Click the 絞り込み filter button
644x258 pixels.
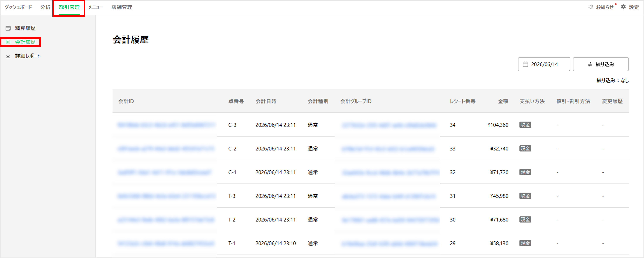[x=601, y=64]
